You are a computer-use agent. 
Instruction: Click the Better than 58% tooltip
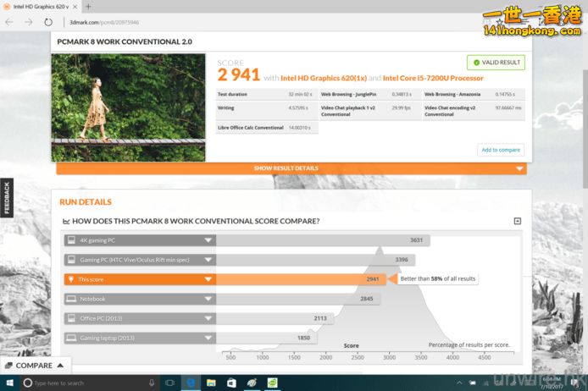(438, 278)
